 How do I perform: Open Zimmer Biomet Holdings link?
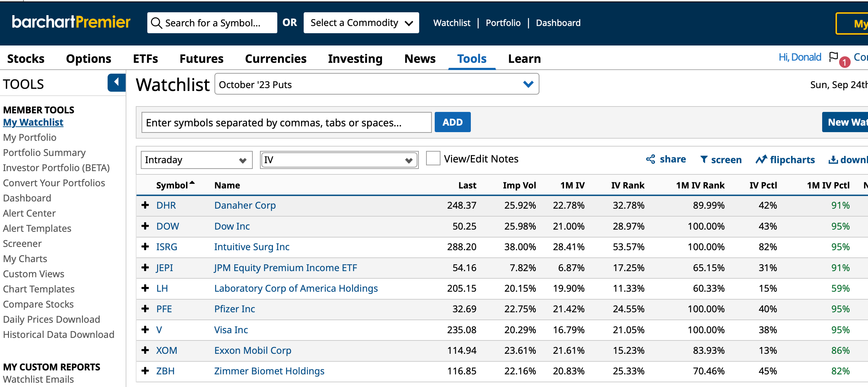(x=269, y=371)
